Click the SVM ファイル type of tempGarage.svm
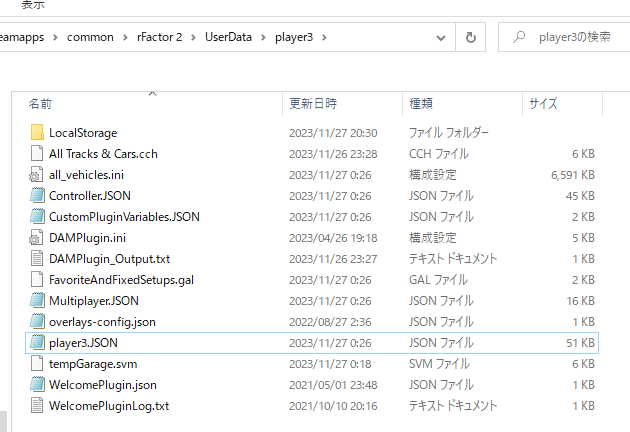Screen dimensions: 630x432 tap(439, 364)
